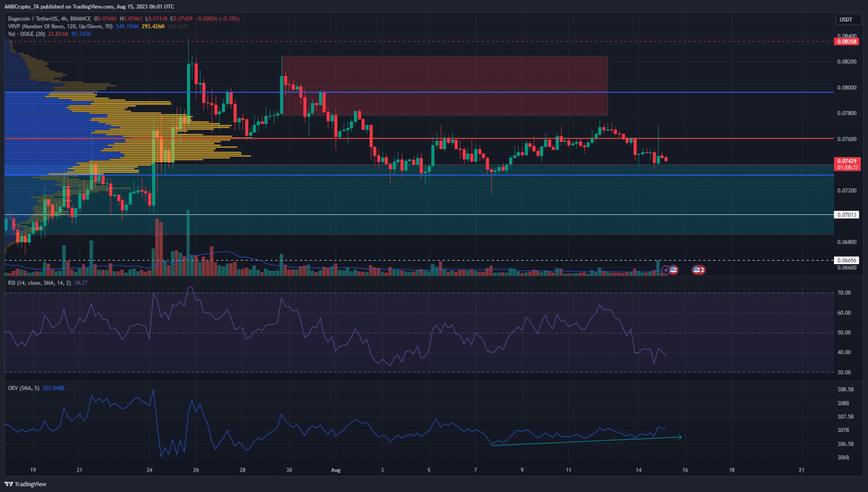
Task: Click the 0.07429 countdown price tag
Action: [847, 164]
